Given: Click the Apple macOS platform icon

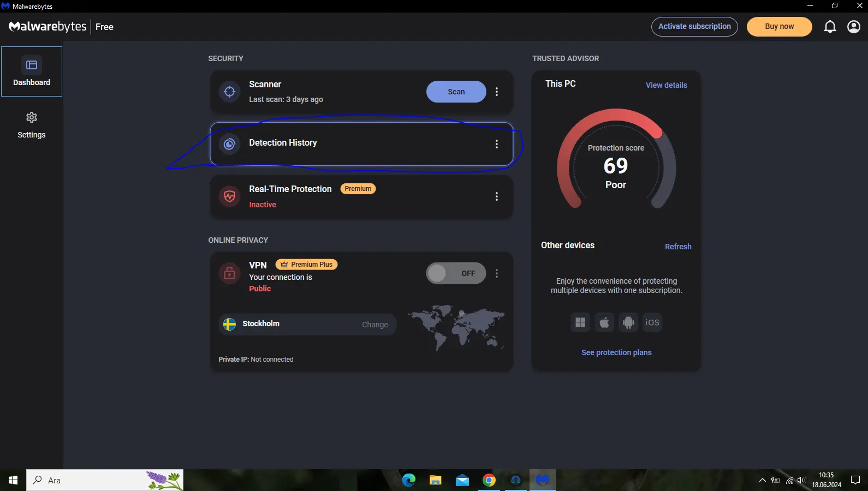Looking at the screenshot, I should [604, 322].
